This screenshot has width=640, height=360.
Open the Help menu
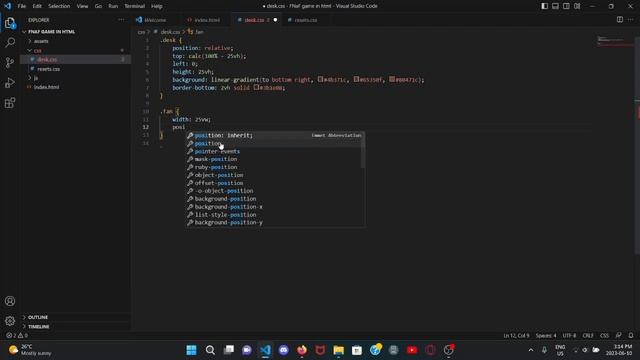[x=157, y=6]
